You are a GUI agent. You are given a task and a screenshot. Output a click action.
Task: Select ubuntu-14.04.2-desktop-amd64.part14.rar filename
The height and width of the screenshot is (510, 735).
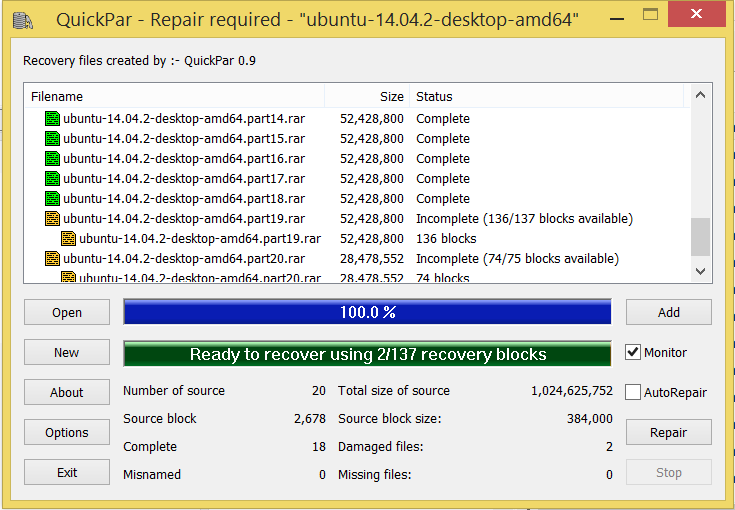[184, 119]
